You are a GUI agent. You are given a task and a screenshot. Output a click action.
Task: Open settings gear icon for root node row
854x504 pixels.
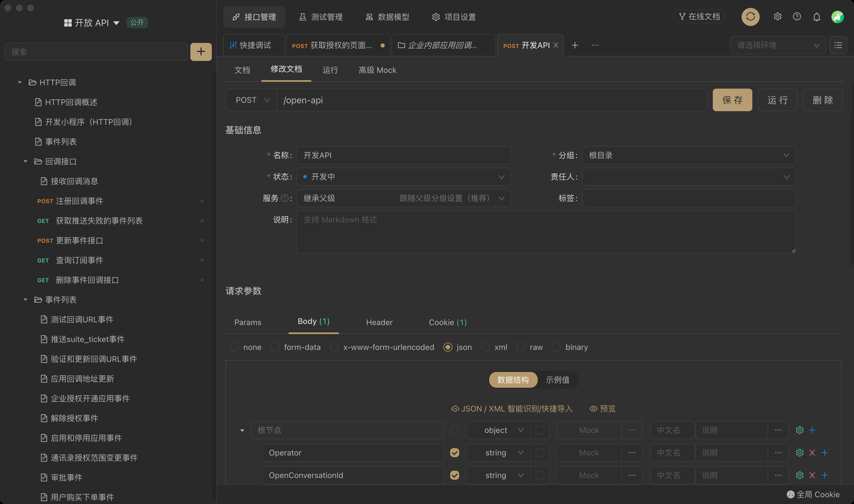click(799, 430)
